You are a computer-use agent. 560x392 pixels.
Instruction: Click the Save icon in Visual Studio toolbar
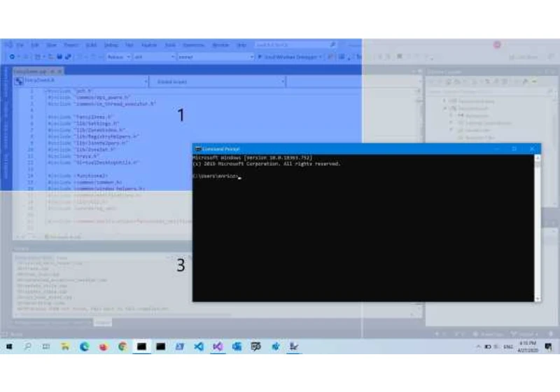pos(59,57)
